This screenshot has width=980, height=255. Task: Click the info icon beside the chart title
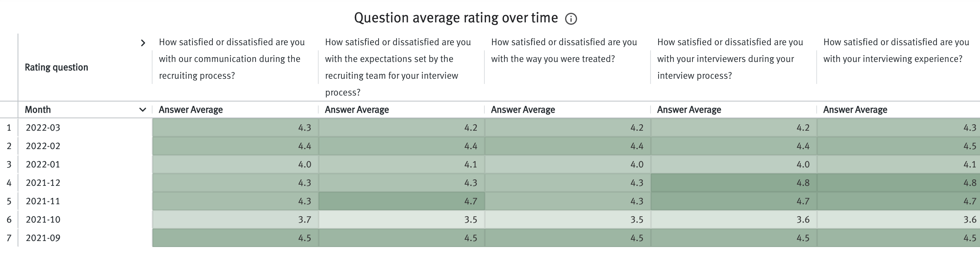point(571,18)
